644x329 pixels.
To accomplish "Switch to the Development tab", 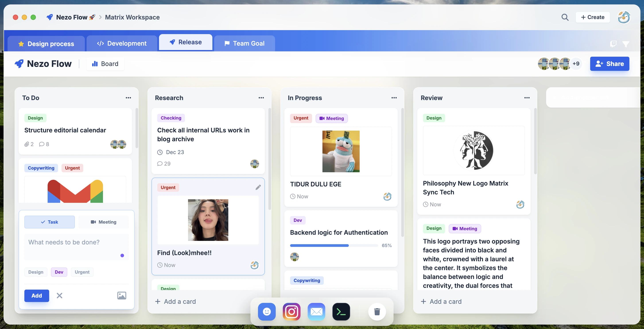I will tap(122, 43).
